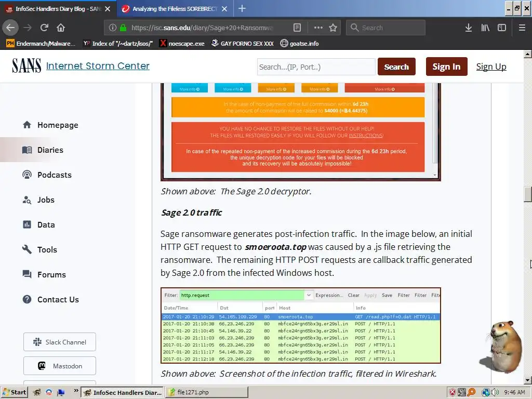Click the dark red Search button
The width and height of the screenshot is (532, 399).
point(396,67)
